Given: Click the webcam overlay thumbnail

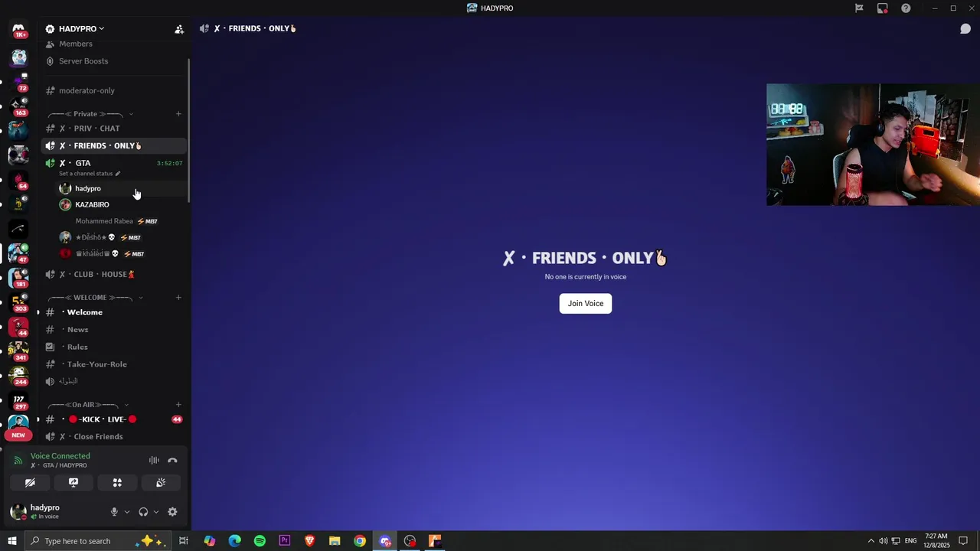Looking at the screenshot, I should (x=873, y=145).
